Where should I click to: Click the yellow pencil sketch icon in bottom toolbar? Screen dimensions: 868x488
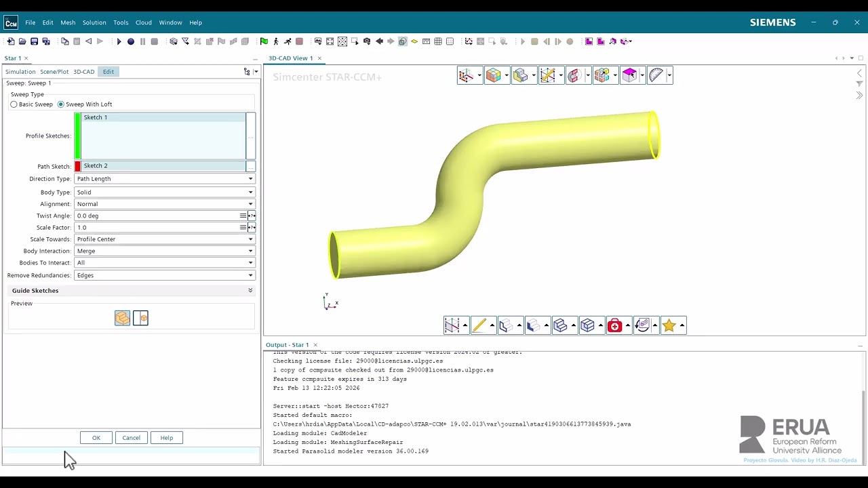tap(479, 325)
